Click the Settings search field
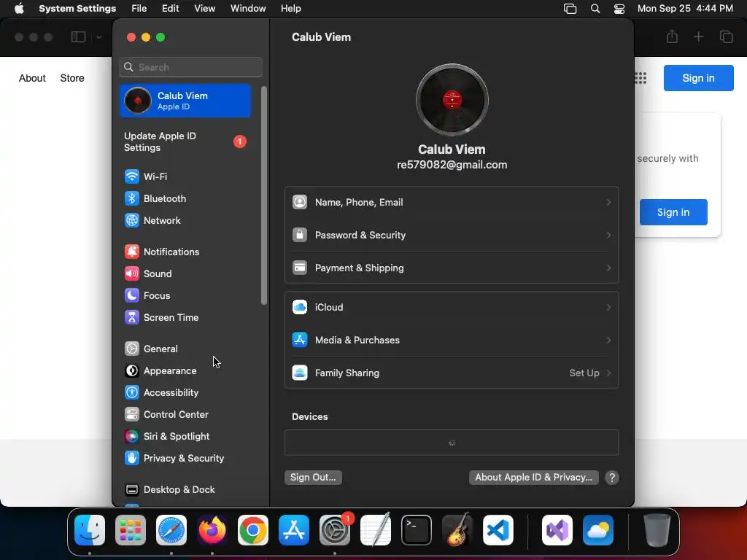747x560 pixels. (x=190, y=67)
